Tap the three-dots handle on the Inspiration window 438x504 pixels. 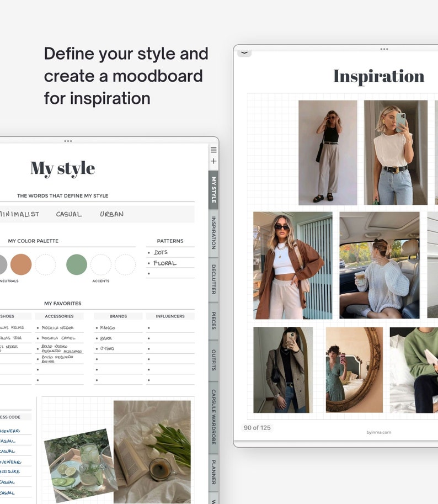click(x=384, y=49)
